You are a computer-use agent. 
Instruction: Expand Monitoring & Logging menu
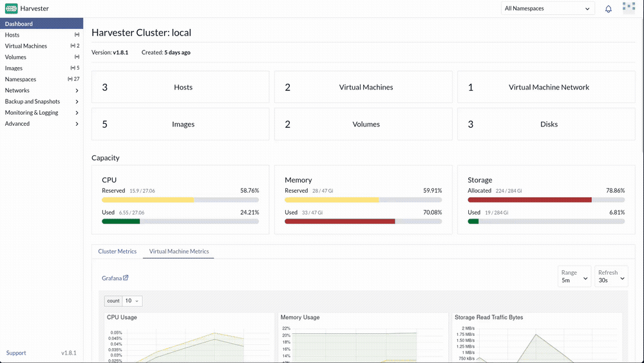click(77, 113)
